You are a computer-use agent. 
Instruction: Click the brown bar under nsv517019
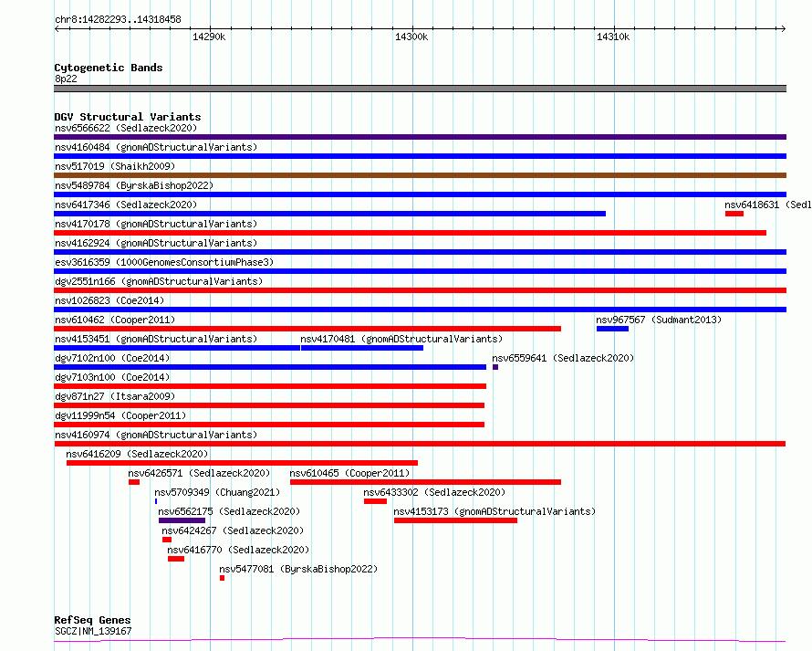coord(420,175)
